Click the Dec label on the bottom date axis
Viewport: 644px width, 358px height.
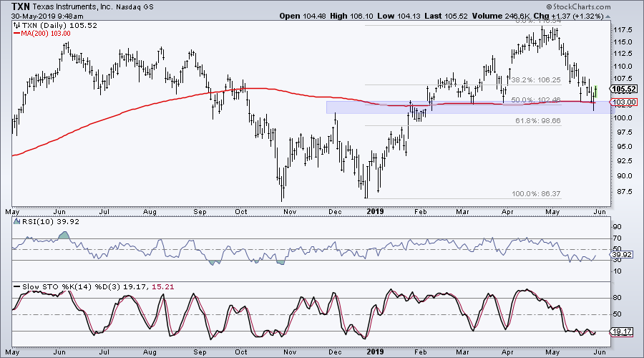tap(335, 352)
